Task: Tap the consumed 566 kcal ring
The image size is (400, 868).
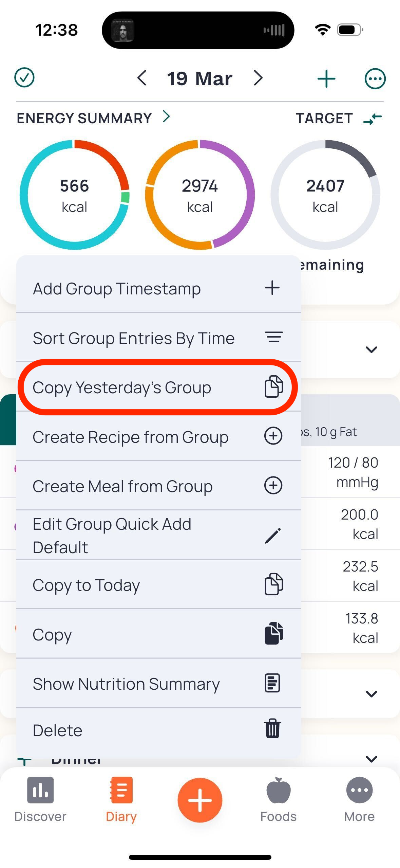Action: click(74, 195)
